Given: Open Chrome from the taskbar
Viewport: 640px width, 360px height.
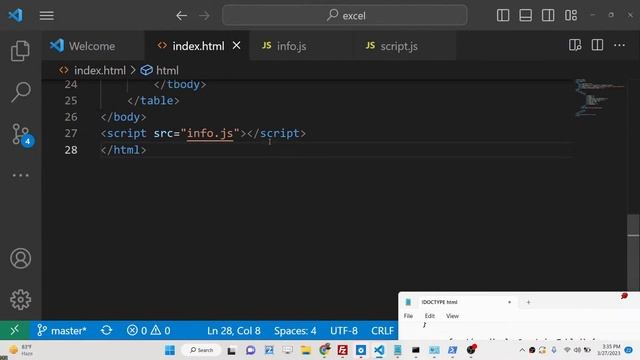Looking at the screenshot, I should point(324,350).
